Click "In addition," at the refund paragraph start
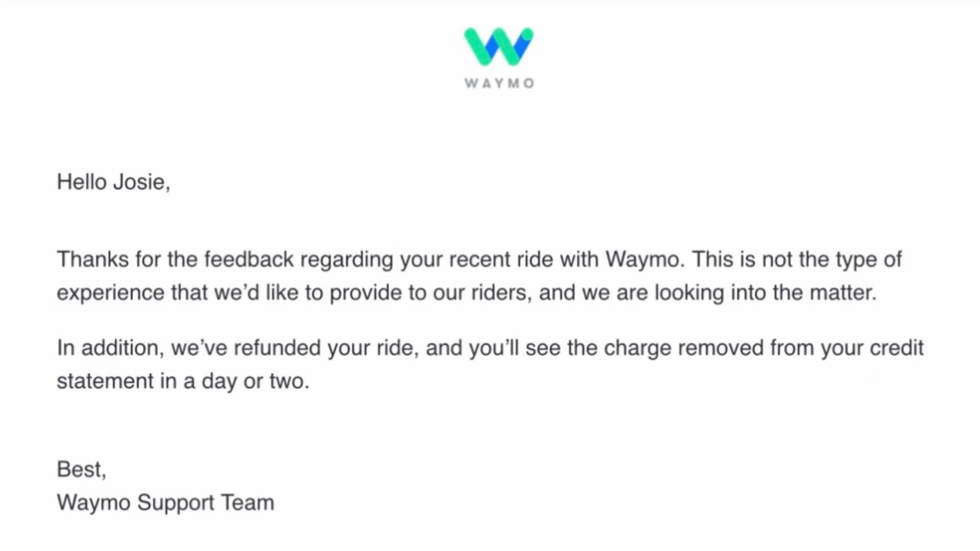This screenshot has width=980, height=551. coord(110,348)
